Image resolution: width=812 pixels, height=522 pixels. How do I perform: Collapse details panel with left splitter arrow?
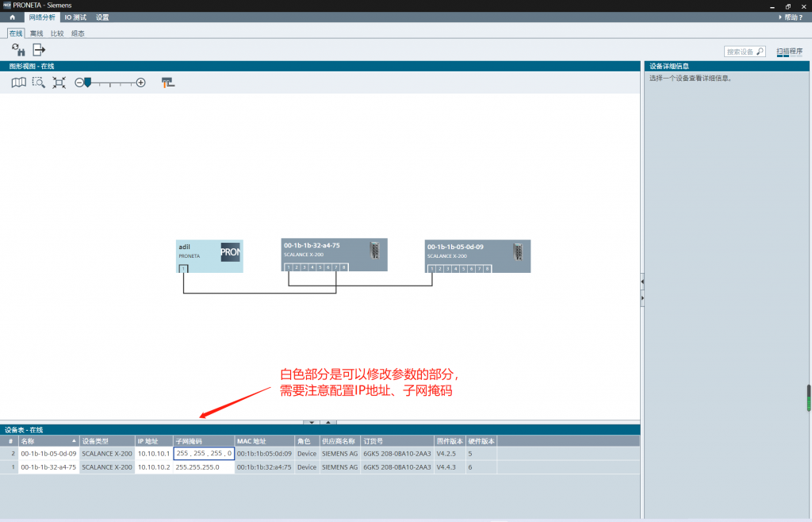642,282
